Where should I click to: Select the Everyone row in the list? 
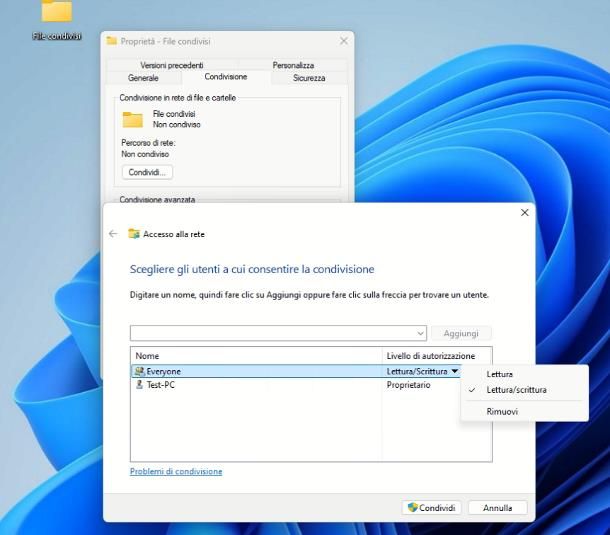point(296,371)
